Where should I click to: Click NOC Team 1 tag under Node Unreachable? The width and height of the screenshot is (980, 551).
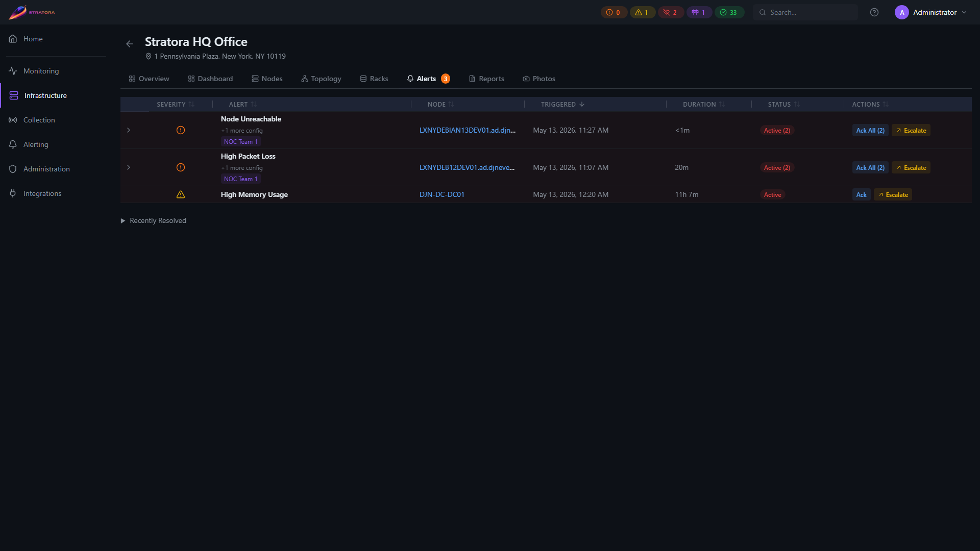[x=241, y=142]
